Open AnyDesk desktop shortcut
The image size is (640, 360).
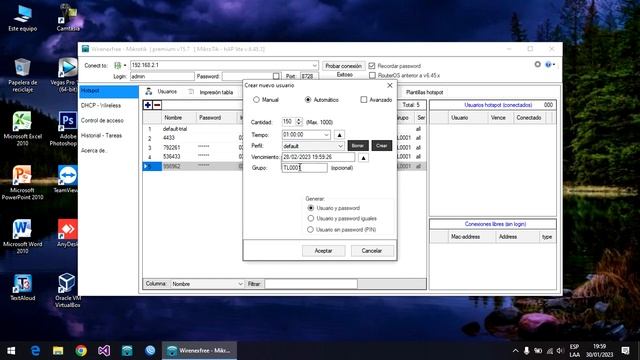[x=67, y=233]
